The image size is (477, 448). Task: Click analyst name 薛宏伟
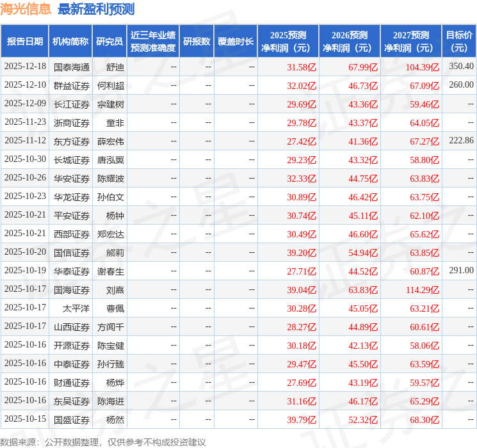[x=110, y=141]
